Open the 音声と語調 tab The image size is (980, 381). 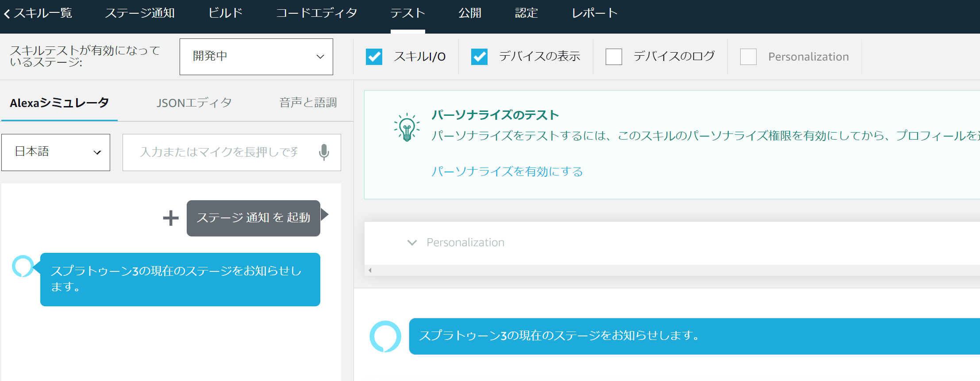[x=308, y=103]
